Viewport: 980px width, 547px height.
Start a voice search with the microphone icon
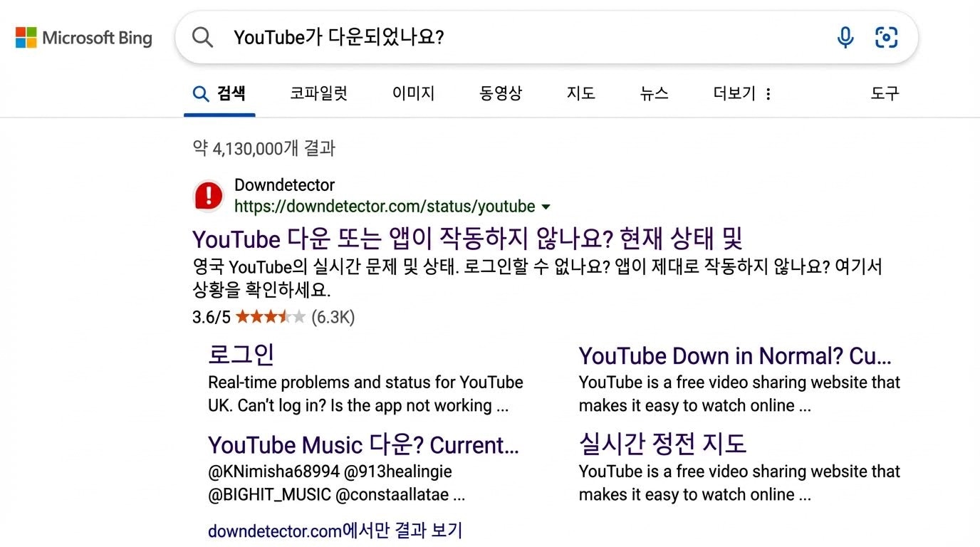(845, 37)
